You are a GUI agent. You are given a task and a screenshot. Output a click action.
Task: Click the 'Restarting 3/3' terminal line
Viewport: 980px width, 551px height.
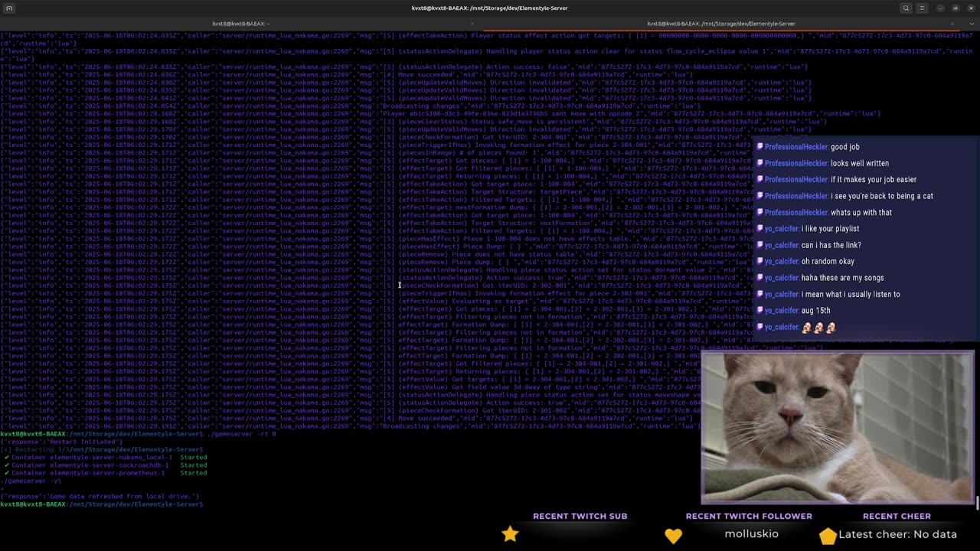(102, 449)
